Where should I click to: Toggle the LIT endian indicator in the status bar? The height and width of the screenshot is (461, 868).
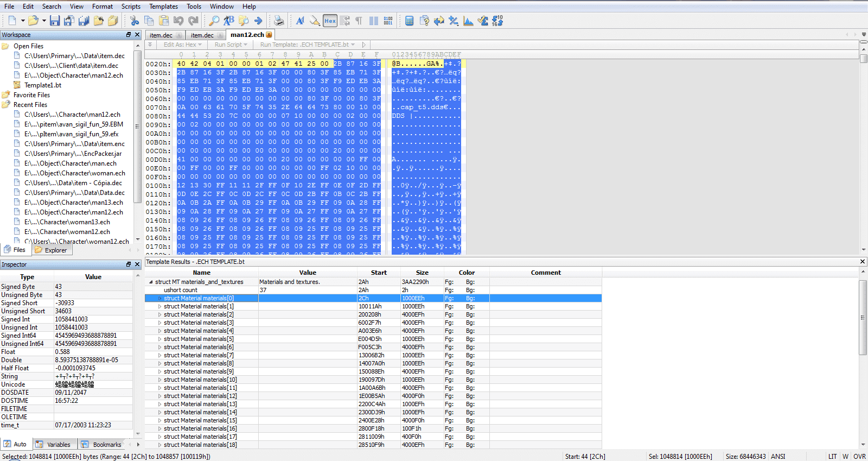pyautogui.click(x=832, y=457)
